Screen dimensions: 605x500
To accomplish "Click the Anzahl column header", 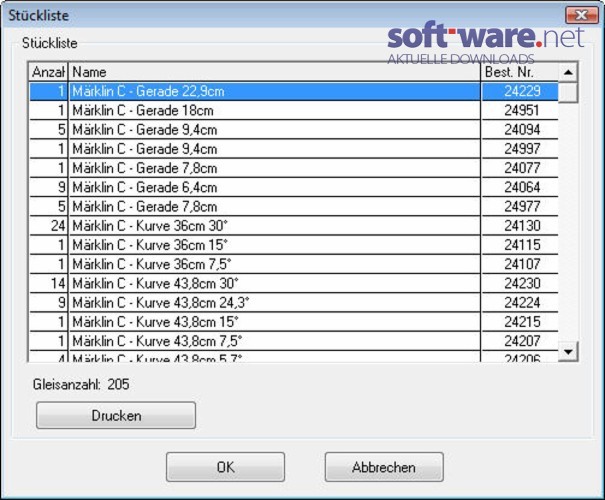I will [x=48, y=72].
